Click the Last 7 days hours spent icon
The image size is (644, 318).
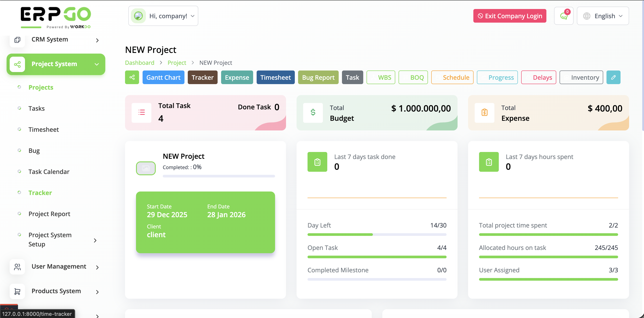(x=489, y=162)
